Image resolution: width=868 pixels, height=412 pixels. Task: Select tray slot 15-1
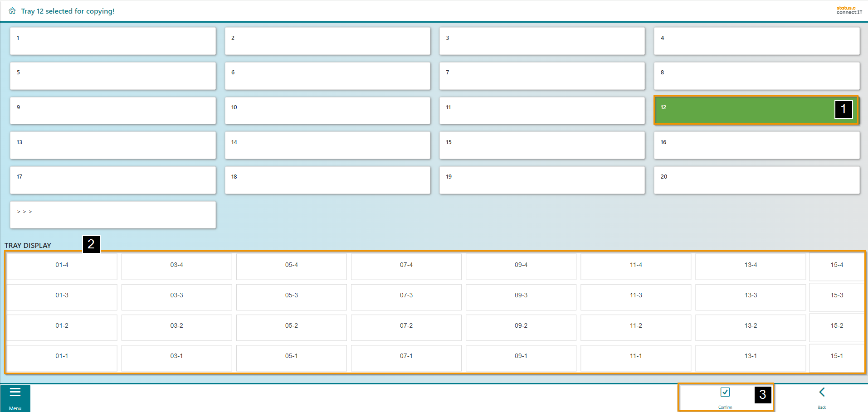pos(837,356)
